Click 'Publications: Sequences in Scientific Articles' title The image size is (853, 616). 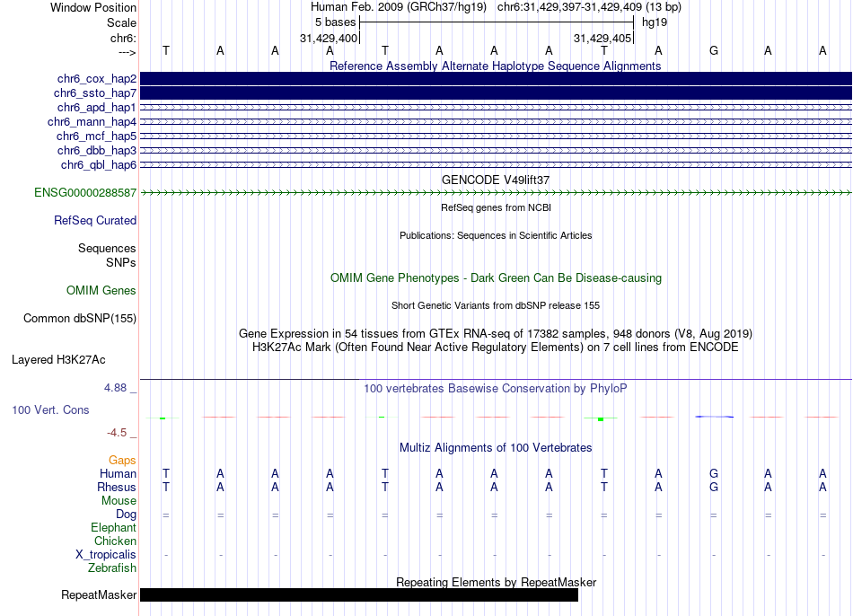point(496,235)
